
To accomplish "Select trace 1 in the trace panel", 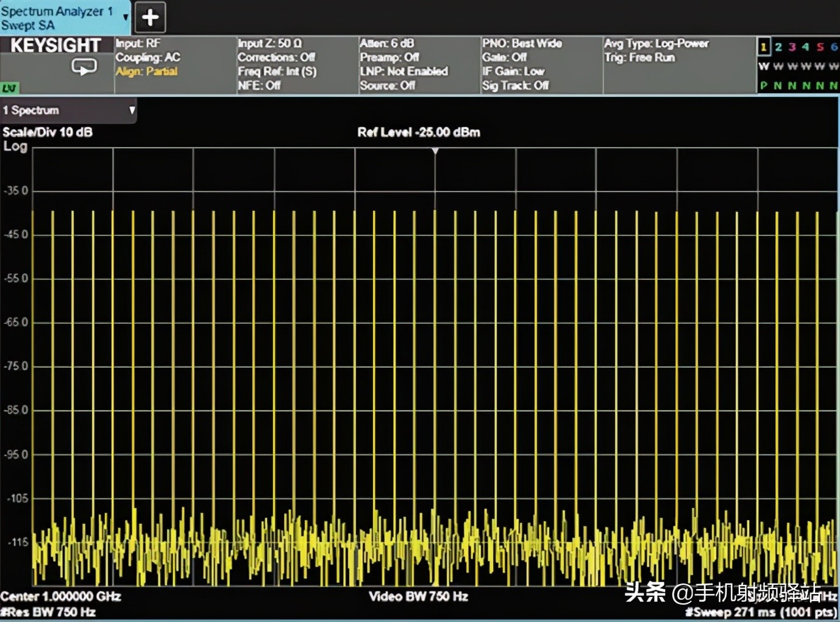I will [763, 47].
